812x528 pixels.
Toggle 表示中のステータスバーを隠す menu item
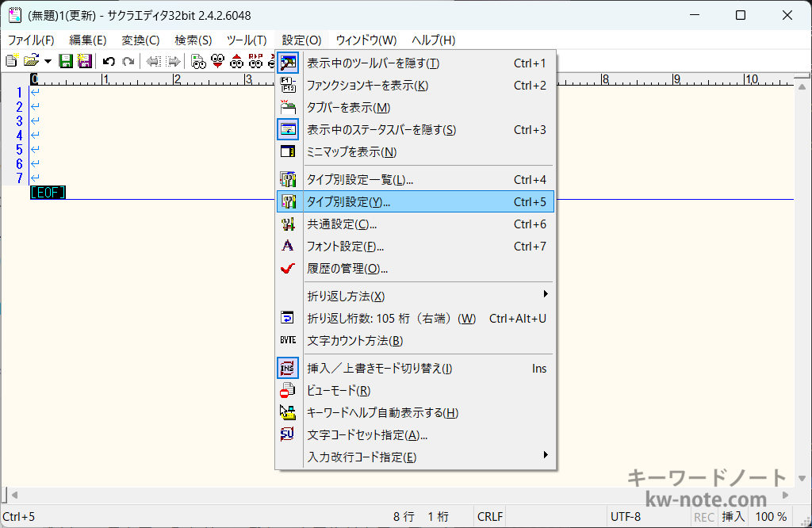tap(381, 130)
